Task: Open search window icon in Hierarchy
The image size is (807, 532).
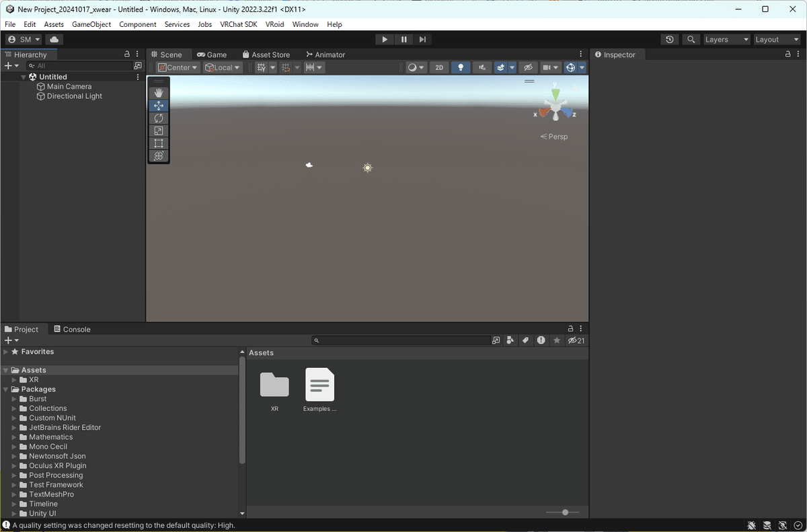Action: pos(138,66)
